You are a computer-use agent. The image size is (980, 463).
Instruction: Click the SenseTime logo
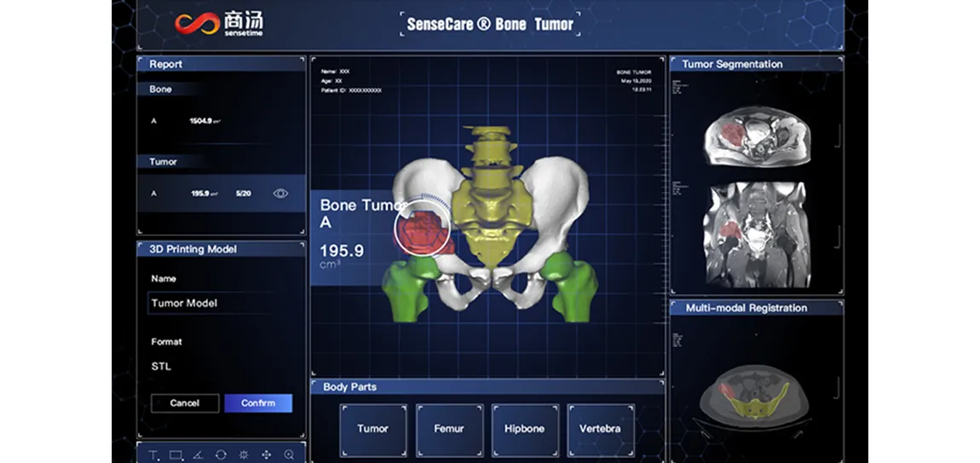(219, 24)
